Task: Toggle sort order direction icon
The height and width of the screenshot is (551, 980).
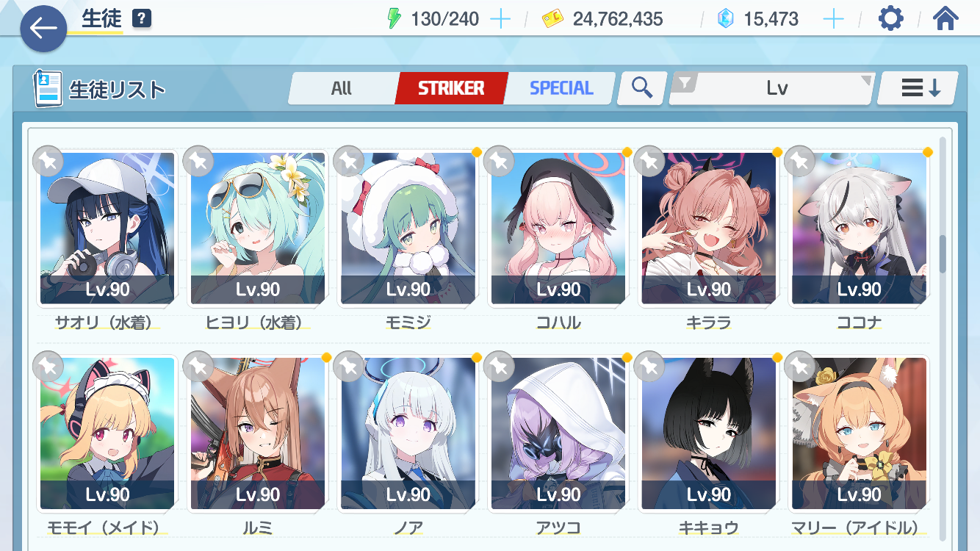Action: (918, 88)
